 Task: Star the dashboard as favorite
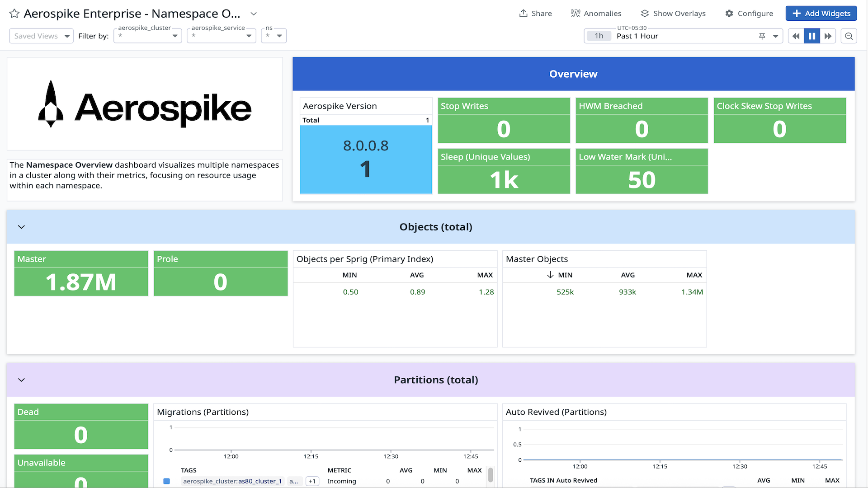[14, 14]
